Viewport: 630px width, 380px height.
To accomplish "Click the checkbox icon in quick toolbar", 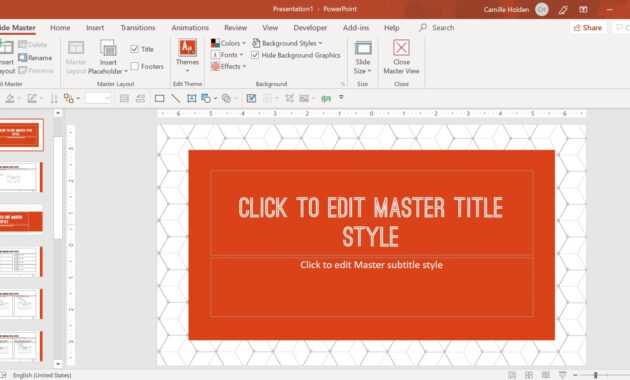I will [251, 98].
